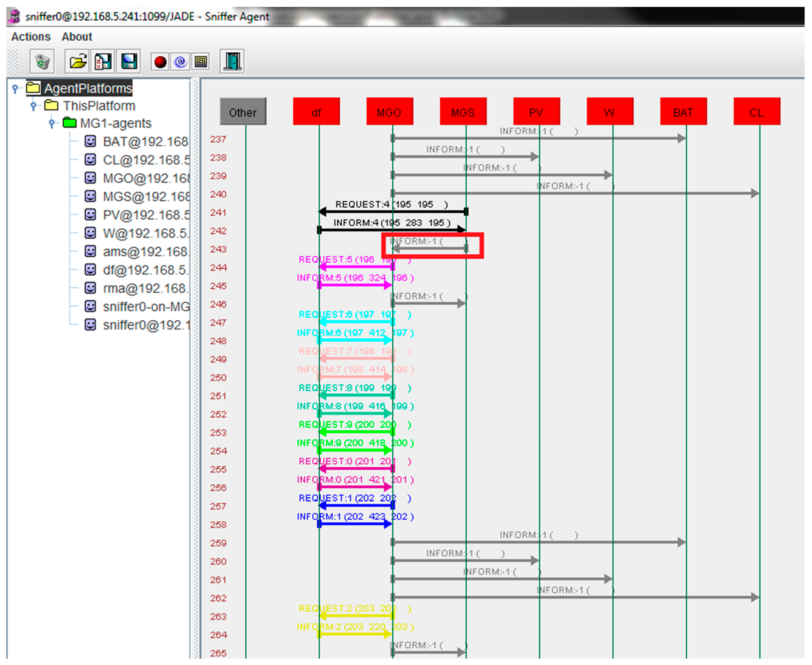Click the PV agent red box
This screenshot has height=665, width=812.
coord(536,112)
